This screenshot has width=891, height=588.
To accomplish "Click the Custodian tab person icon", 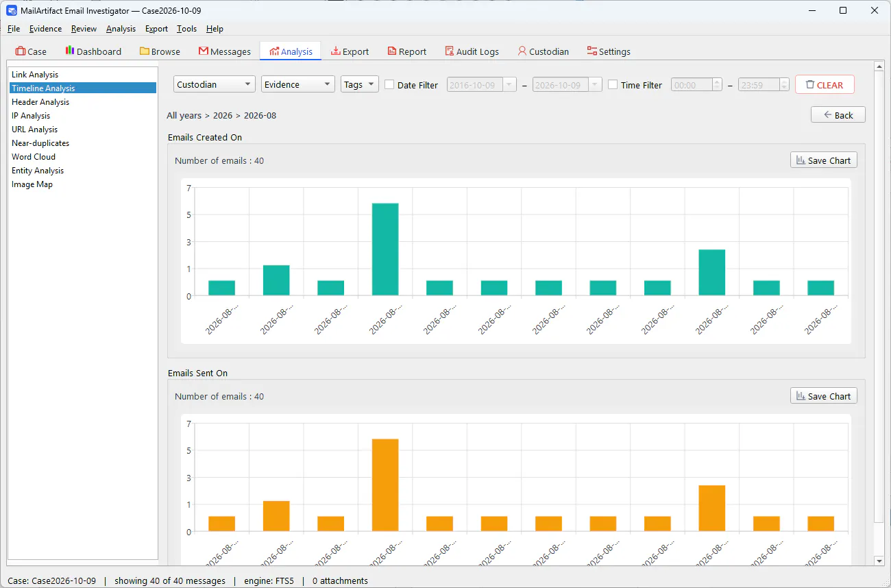I will (522, 51).
